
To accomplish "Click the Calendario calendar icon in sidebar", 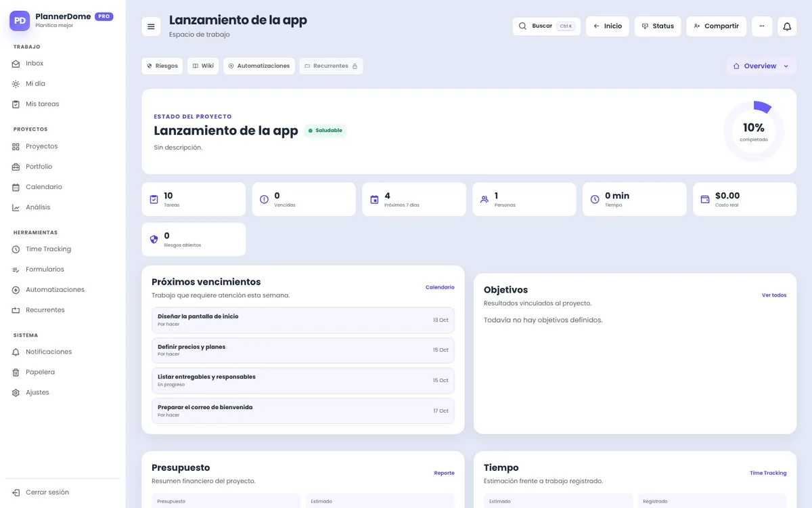I will pos(16,187).
